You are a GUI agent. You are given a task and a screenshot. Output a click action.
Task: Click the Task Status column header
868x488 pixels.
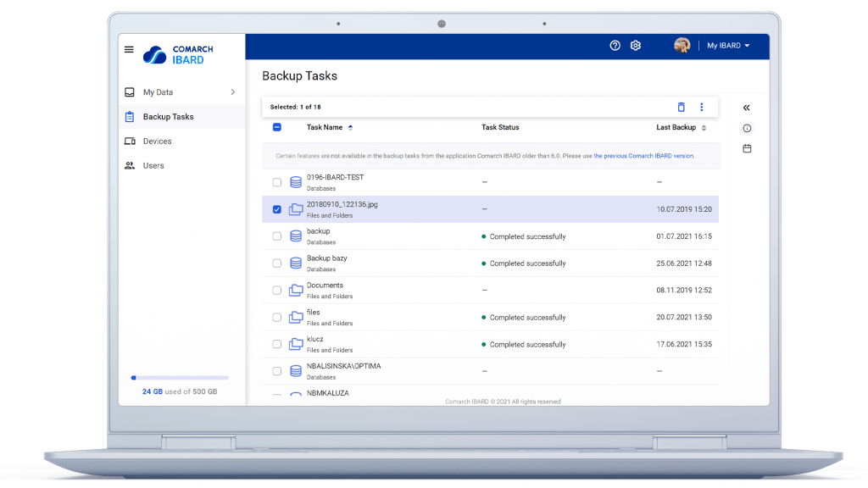[x=500, y=127]
